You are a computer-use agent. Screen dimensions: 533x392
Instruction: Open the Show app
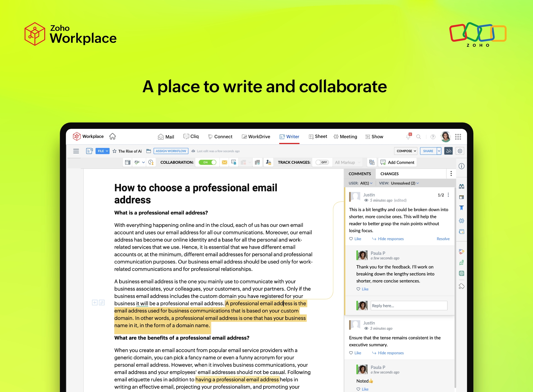(374, 137)
